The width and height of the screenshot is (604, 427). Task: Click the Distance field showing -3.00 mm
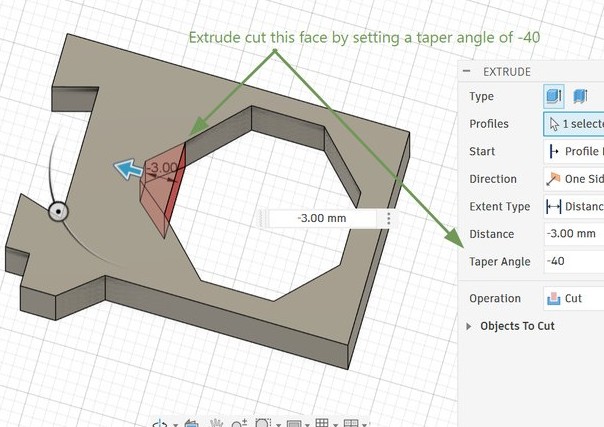(574, 234)
